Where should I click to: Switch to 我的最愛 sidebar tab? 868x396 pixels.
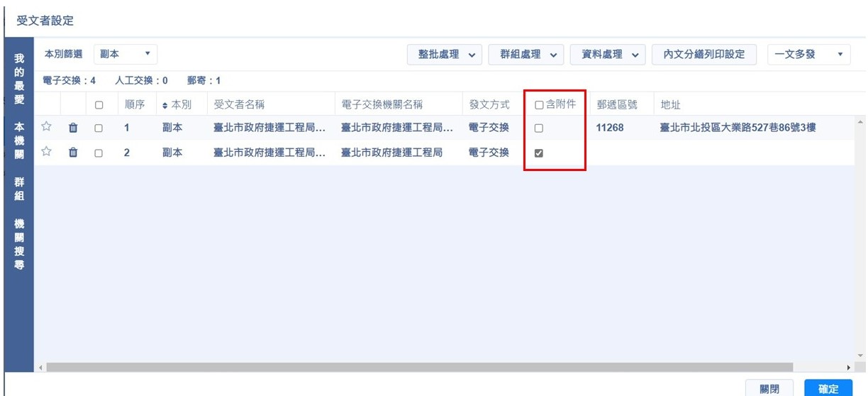click(19, 78)
